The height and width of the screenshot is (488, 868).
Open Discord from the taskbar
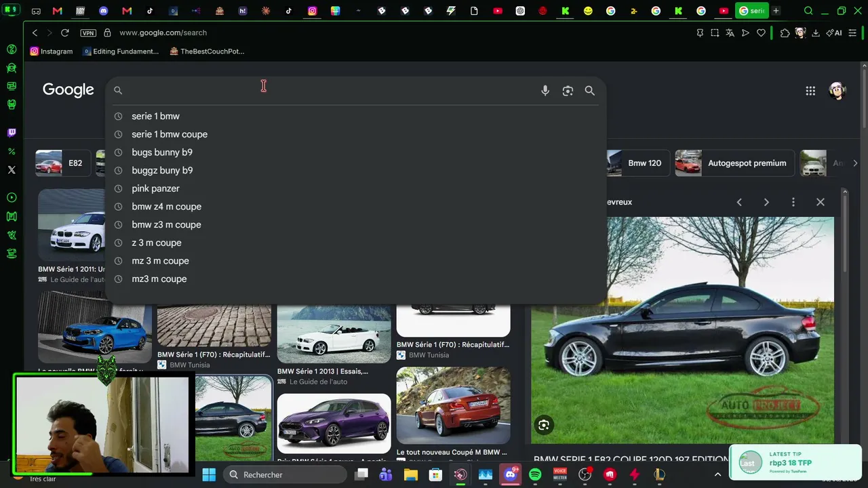(510, 474)
